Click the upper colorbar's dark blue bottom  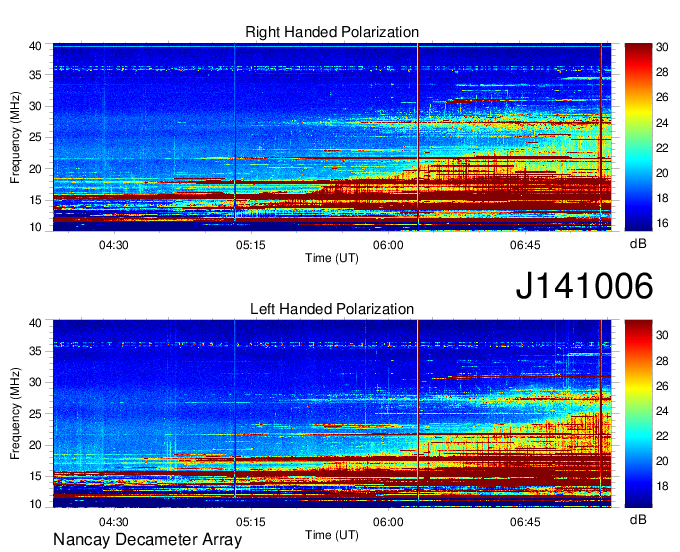[x=638, y=224]
